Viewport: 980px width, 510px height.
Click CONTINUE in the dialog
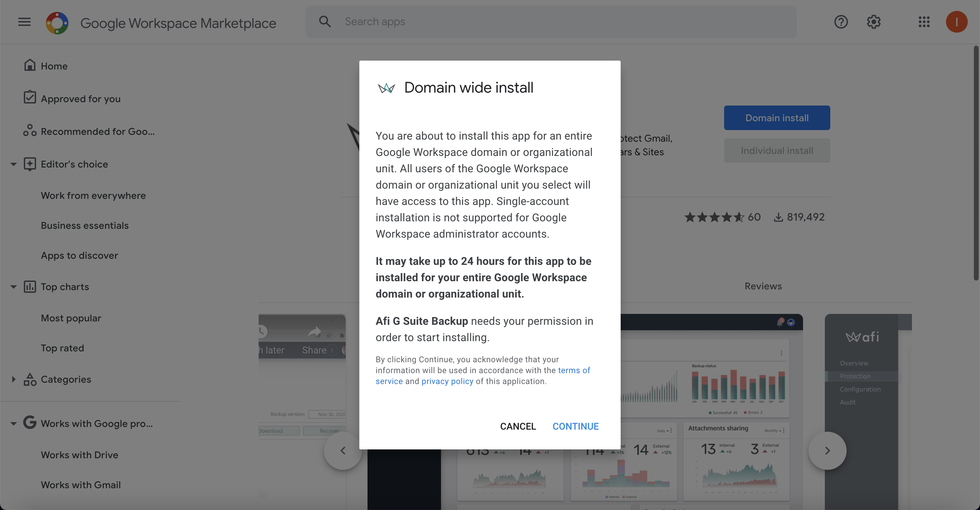575,426
